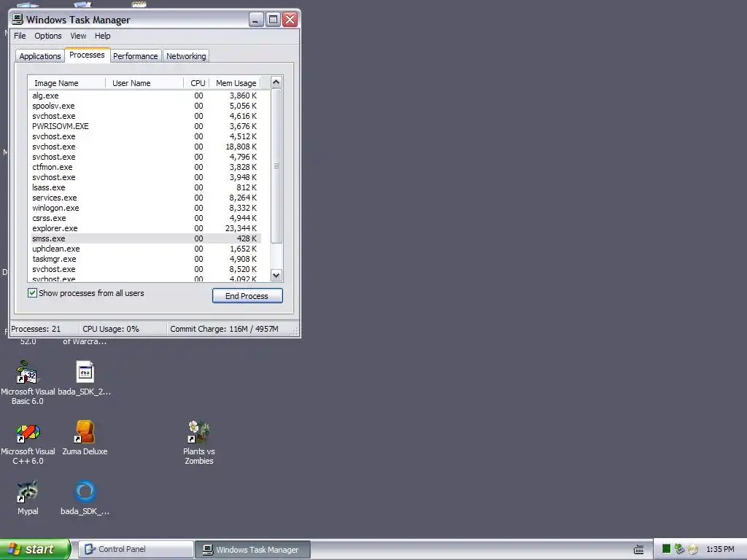The image size is (747, 560).
Task: Open Microsoft Visual Basic 6.0 desktop shortcut
Action: [28, 372]
